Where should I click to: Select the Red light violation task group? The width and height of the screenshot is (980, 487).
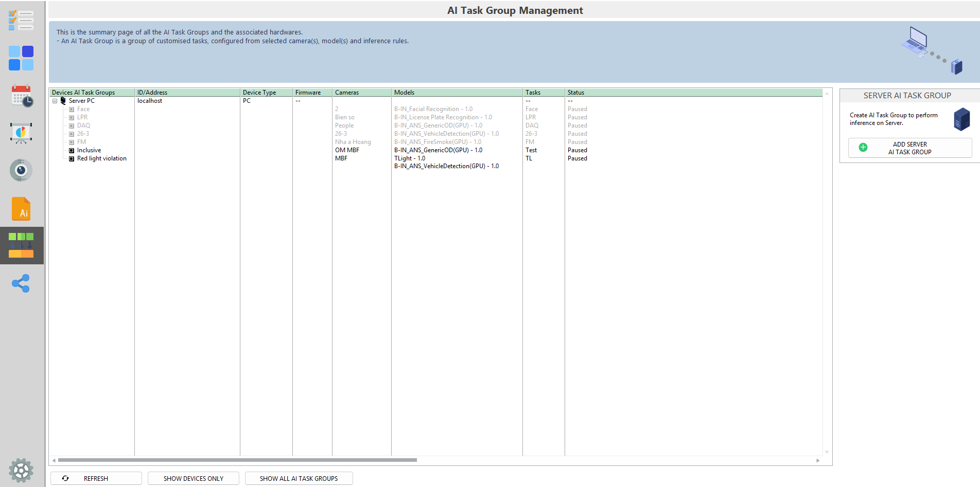click(x=101, y=158)
